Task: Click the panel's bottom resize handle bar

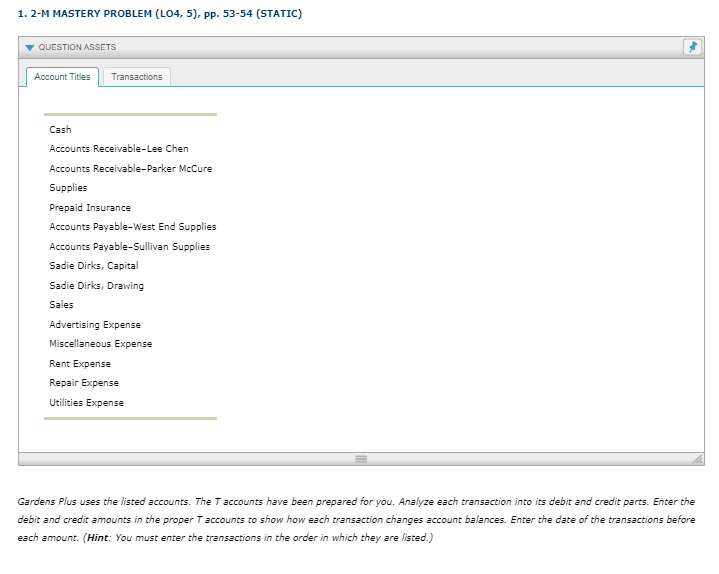Action: click(x=361, y=459)
